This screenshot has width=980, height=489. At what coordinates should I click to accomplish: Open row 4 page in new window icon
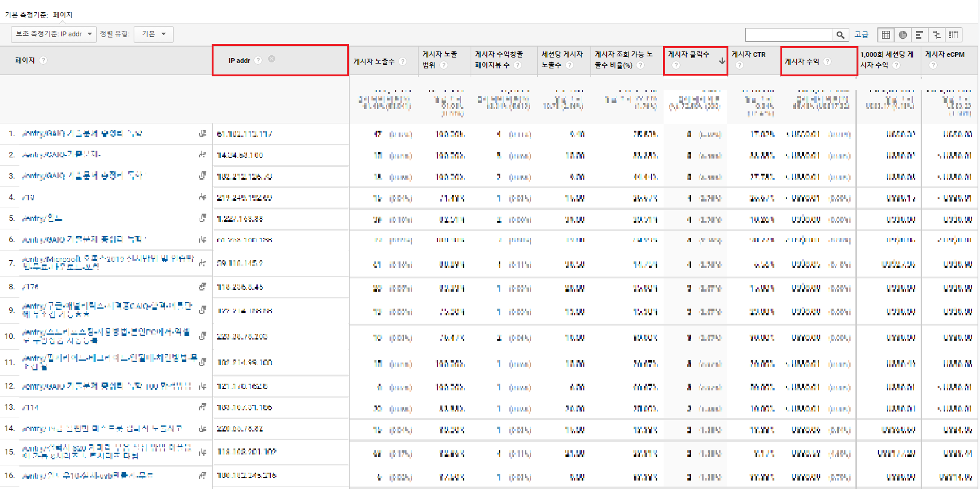(x=203, y=197)
